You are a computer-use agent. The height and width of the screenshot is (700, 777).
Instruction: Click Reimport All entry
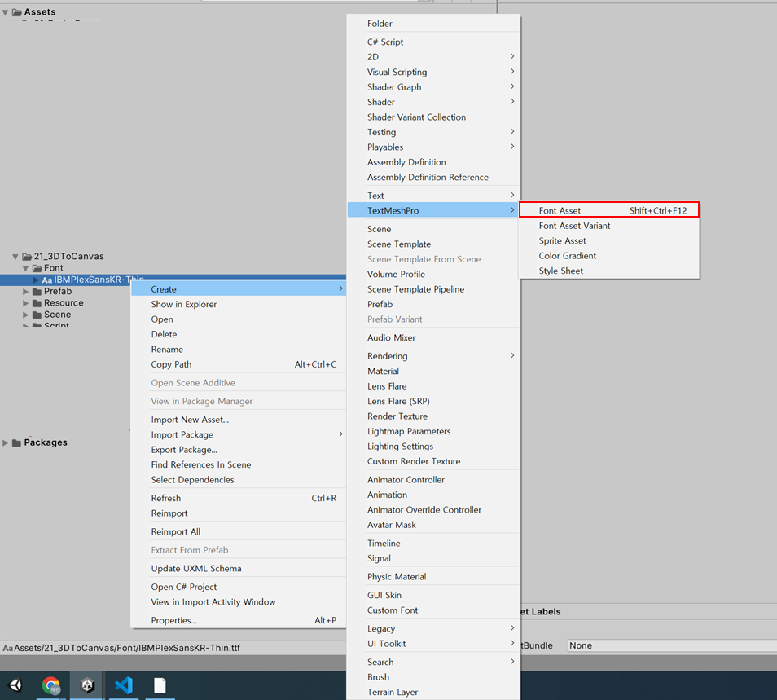tap(239, 531)
